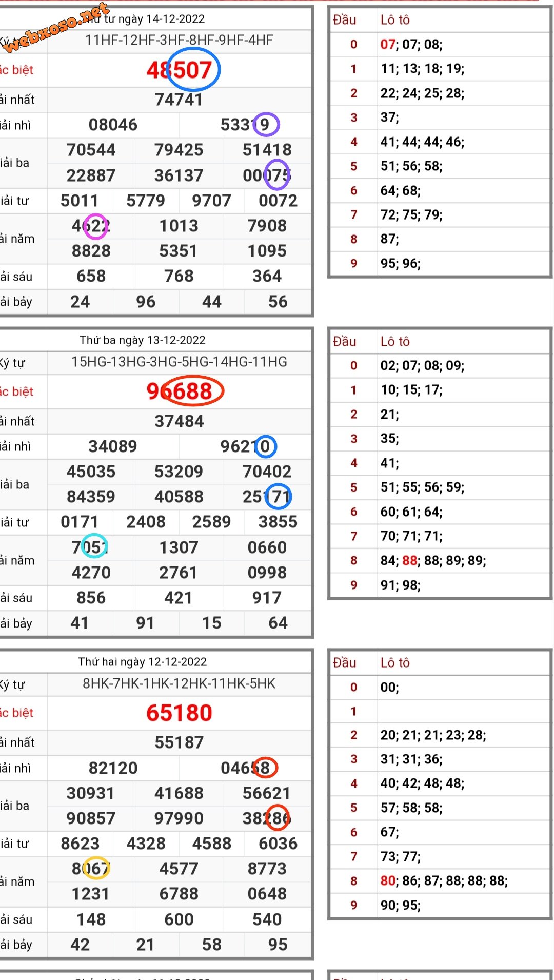Select the number 97990

(179, 818)
